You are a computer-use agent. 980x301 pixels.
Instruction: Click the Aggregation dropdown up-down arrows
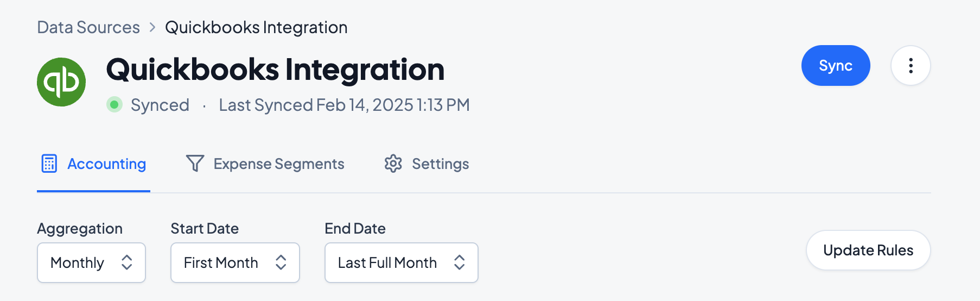tap(127, 262)
